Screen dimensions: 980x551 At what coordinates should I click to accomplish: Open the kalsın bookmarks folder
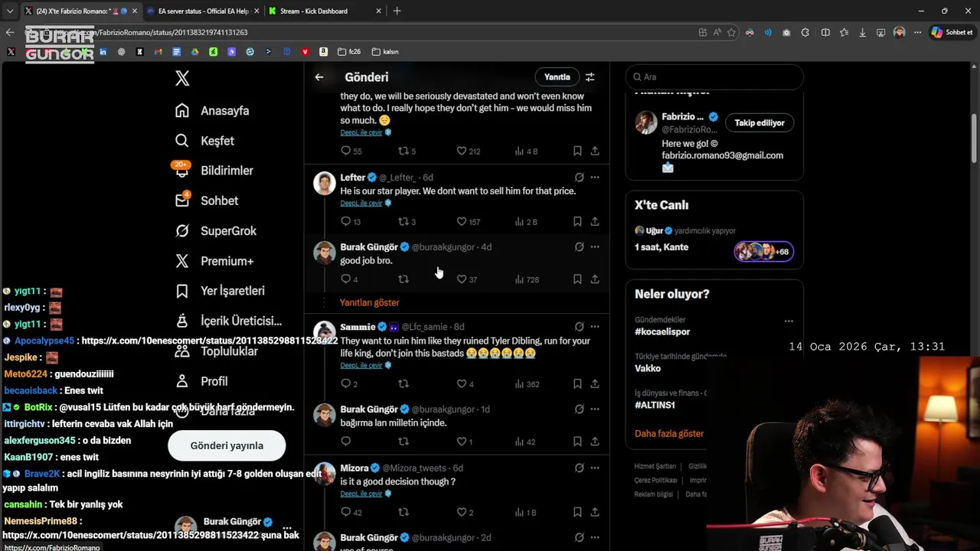[x=385, y=52]
